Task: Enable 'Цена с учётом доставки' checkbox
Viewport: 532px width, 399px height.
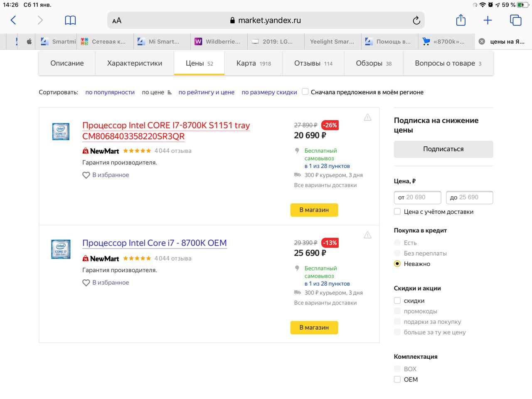Action: [x=397, y=212]
